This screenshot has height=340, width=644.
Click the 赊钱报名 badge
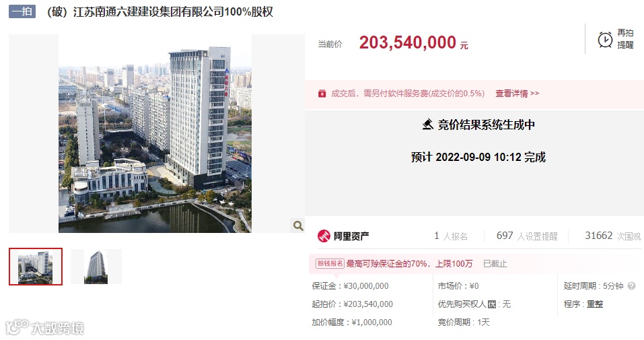click(330, 263)
